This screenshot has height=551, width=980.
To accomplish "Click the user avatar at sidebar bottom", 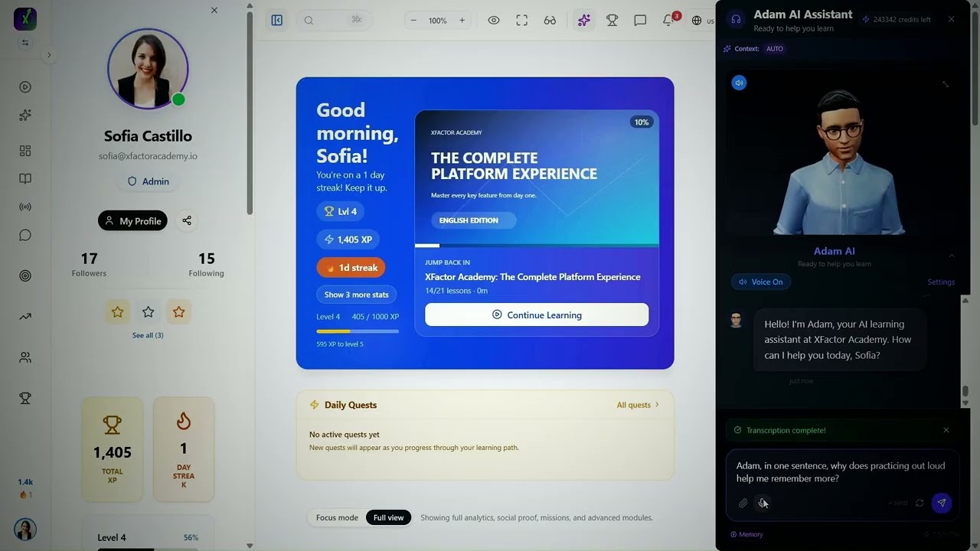I will (x=25, y=529).
